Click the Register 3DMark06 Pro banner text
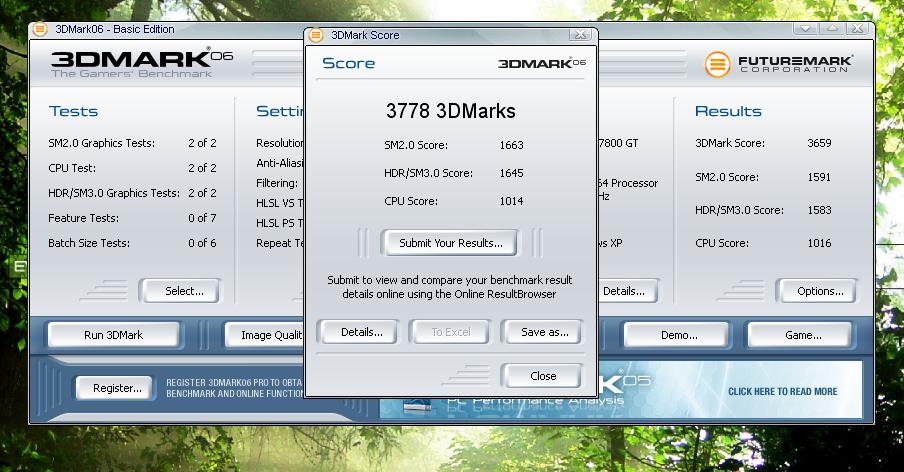Image resolution: width=904 pixels, height=472 pixels. [234, 388]
